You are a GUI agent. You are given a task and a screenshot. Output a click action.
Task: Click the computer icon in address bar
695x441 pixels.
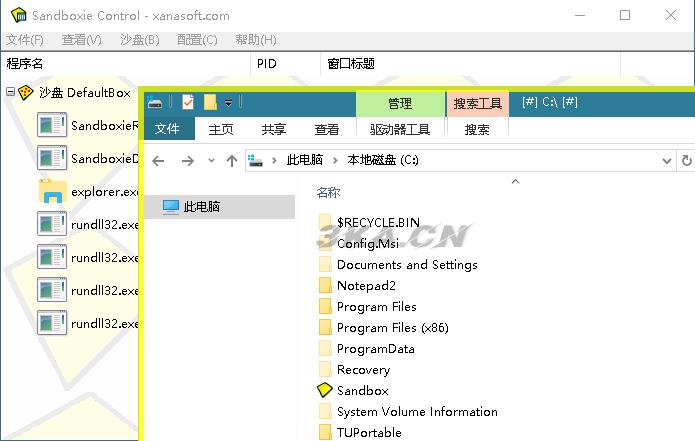click(x=255, y=160)
